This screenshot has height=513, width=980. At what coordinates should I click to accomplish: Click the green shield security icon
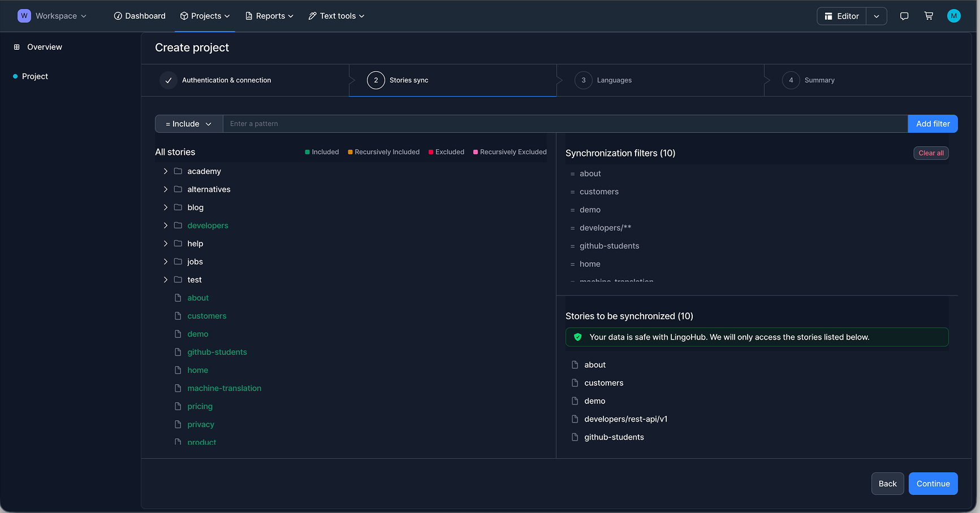click(x=577, y=337)
